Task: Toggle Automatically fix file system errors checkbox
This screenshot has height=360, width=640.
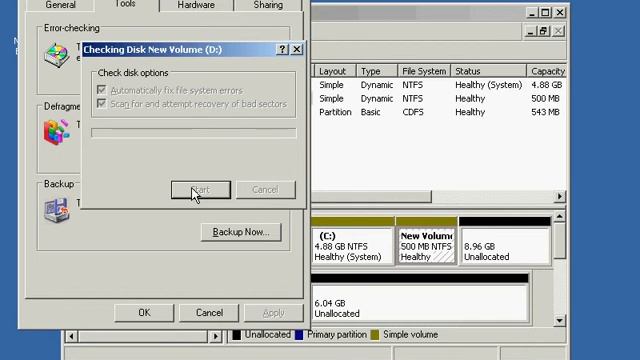Action: pyautogui.click(x=101, y=90)
